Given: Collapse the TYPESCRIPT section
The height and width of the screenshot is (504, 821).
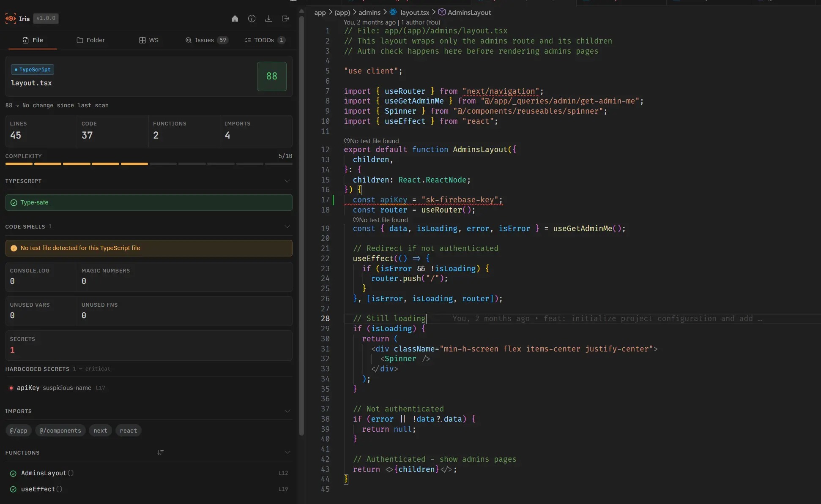Looking at the screenshot, I should point(287,181).
